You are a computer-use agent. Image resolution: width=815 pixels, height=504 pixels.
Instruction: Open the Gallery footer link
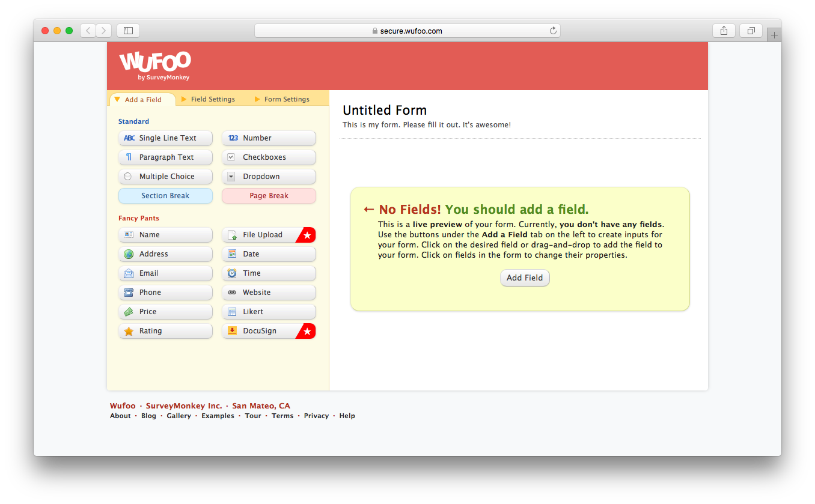tap(179, 416)
